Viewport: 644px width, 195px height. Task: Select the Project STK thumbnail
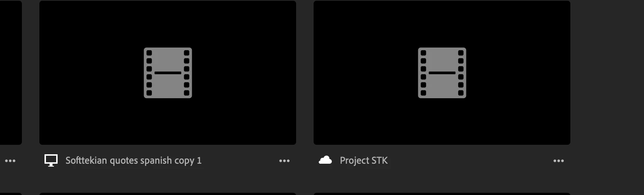tap(442, 73)
